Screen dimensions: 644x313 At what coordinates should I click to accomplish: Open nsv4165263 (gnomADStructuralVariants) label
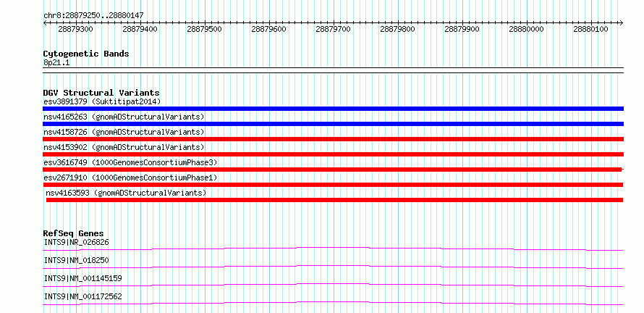point(124,117)
